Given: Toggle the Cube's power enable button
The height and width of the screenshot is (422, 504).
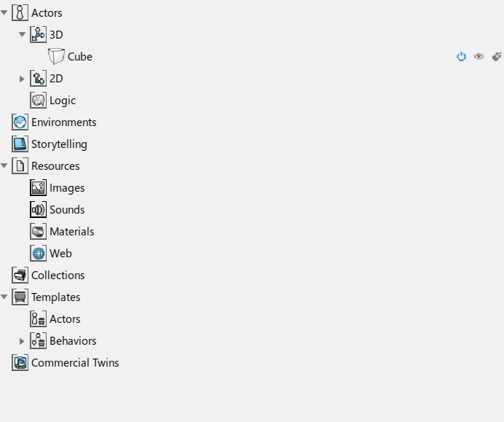Looking at the screenshot, I should coord(461,56).
